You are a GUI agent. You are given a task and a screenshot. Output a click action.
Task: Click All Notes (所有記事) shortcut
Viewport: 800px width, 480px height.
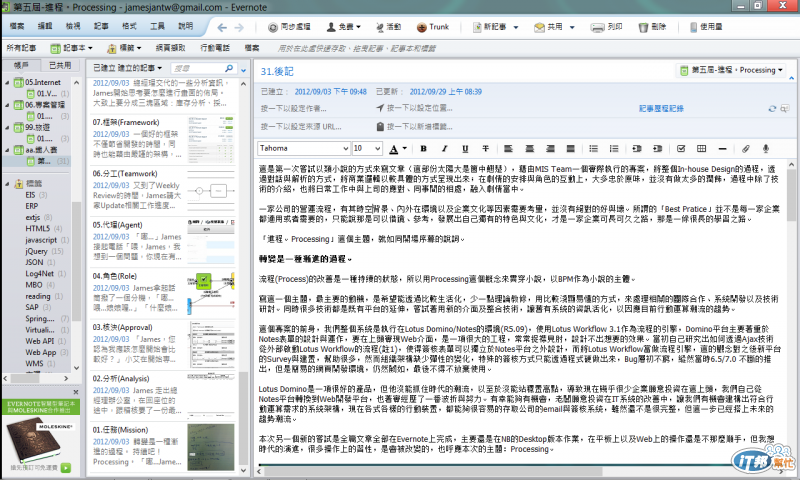[21, 48]
